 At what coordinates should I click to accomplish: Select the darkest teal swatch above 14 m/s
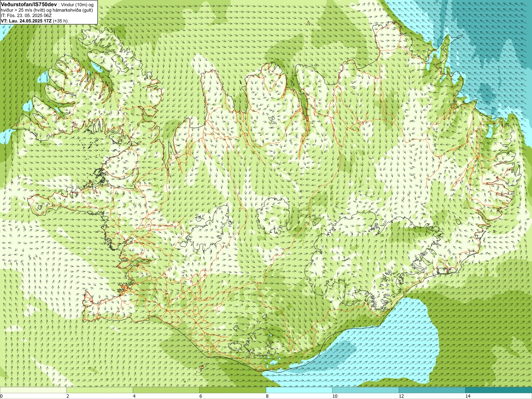tap(499, 390)
